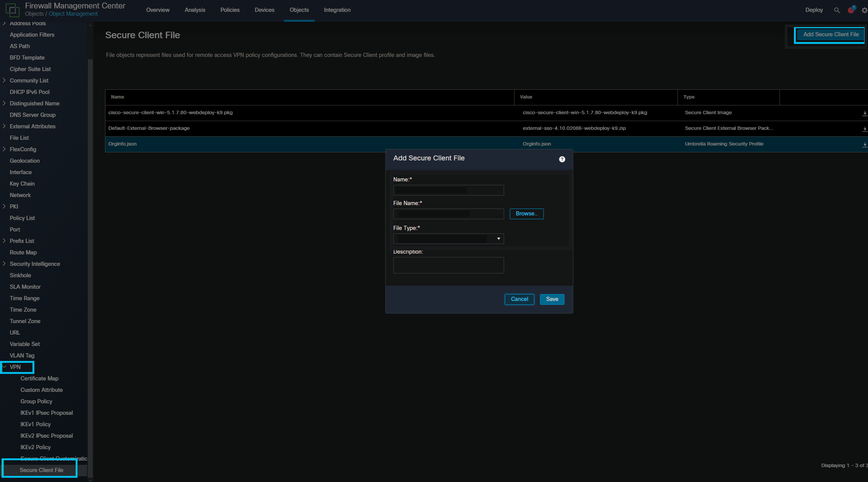Open DNS Server Group in sidebar
The width and height of the screenshot is (868, 482).
point(32,115)
